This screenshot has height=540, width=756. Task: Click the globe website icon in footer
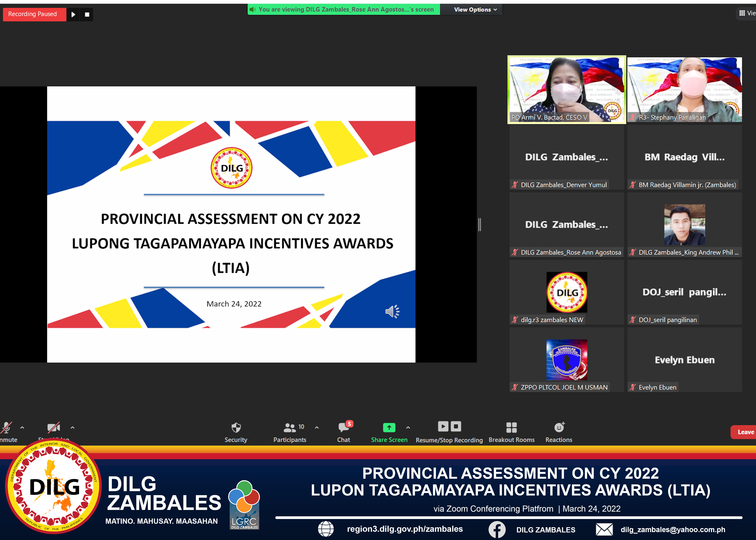[326, 529]
